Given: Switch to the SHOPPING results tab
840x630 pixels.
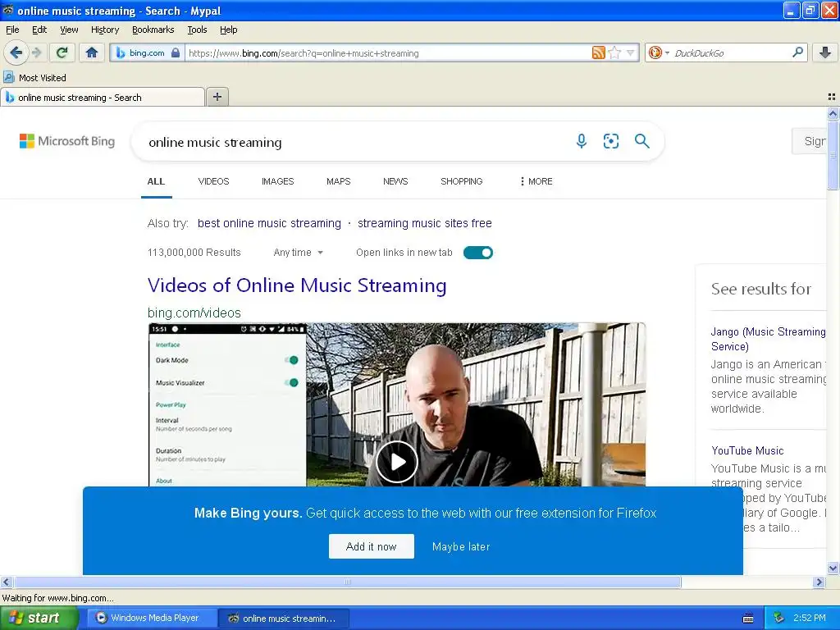Looking at the screenshot, I should click(x=461, y=181).
